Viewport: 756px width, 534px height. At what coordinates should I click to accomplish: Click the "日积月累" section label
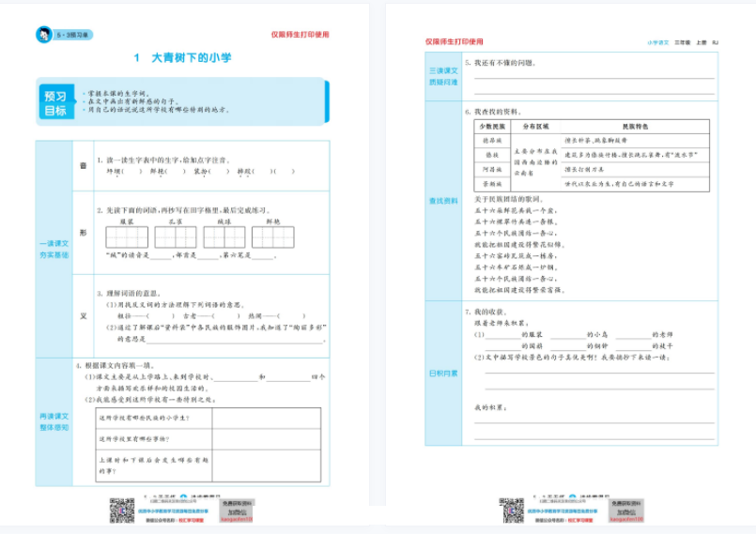[443, 374]
